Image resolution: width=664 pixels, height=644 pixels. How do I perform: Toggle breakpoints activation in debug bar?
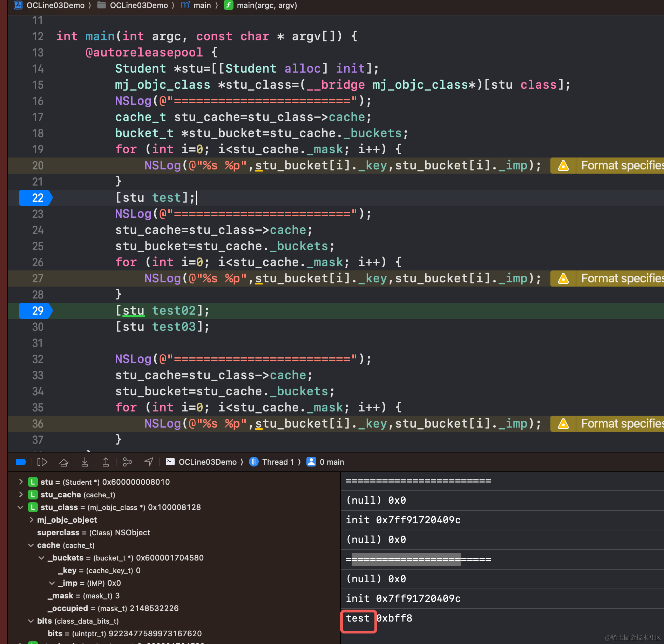pos(21,462)
